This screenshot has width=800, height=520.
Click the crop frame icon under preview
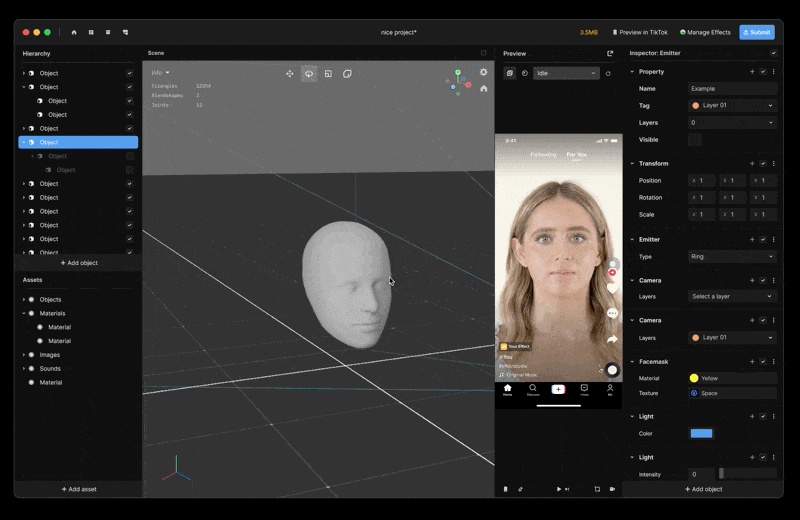click(x=597, y=489)
